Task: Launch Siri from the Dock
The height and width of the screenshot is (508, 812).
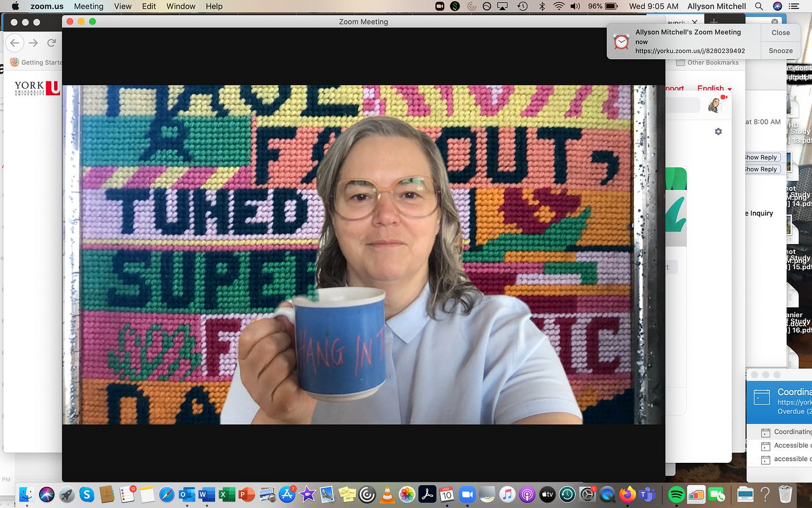Action: (x=47, y=494)
